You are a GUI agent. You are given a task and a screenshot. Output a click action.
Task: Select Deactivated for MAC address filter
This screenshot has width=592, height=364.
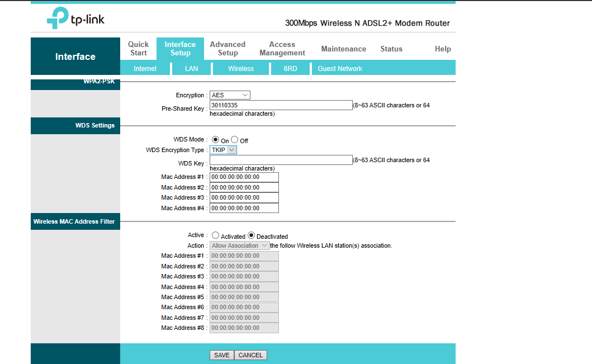click(x=252, y=235)
